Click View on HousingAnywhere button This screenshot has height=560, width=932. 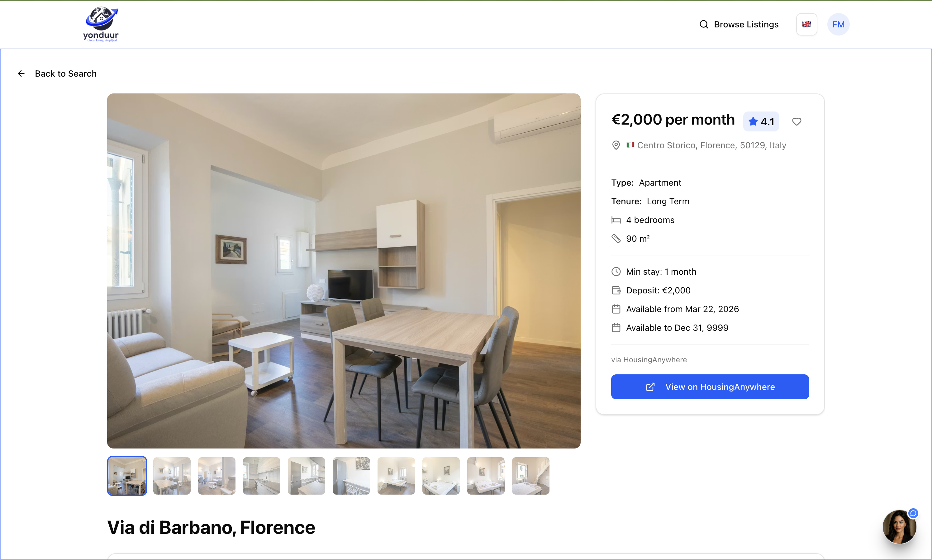pyautogui.click(x=710, y=387)
